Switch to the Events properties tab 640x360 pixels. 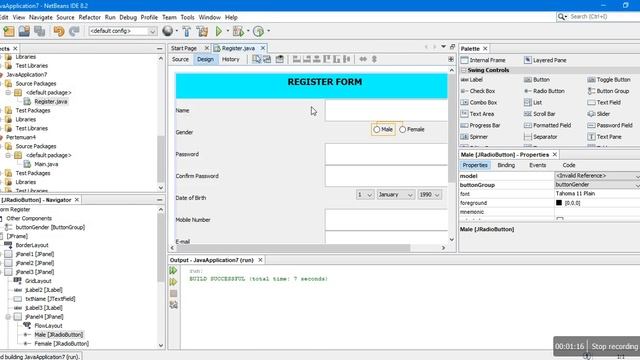click(537, 165)
